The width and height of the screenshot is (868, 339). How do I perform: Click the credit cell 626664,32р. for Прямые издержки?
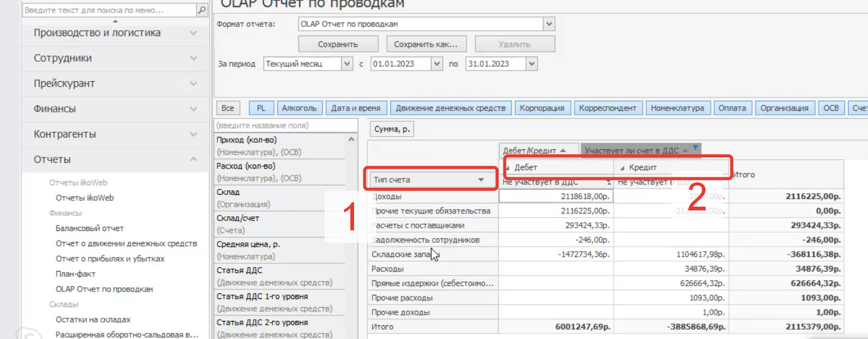(671, 283)
